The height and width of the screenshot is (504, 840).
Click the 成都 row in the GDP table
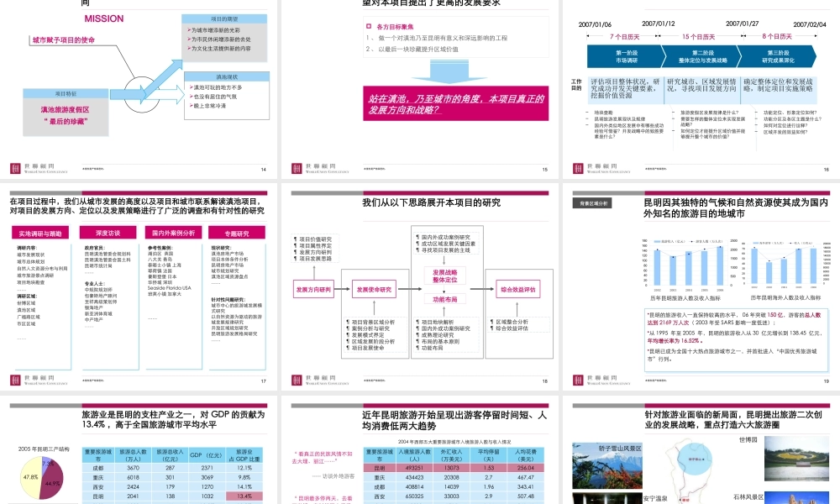[172, 468]
